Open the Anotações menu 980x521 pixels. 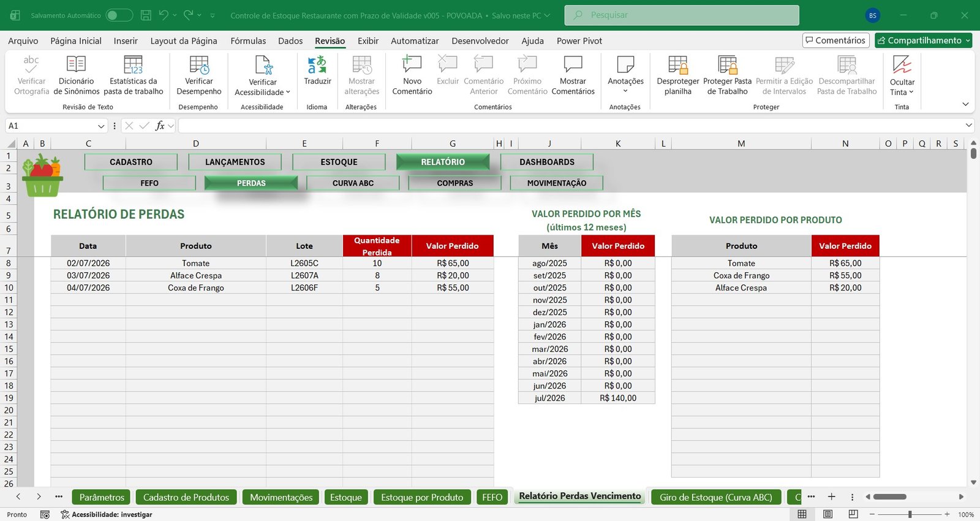pyautogui.click(x=625, y=75)
